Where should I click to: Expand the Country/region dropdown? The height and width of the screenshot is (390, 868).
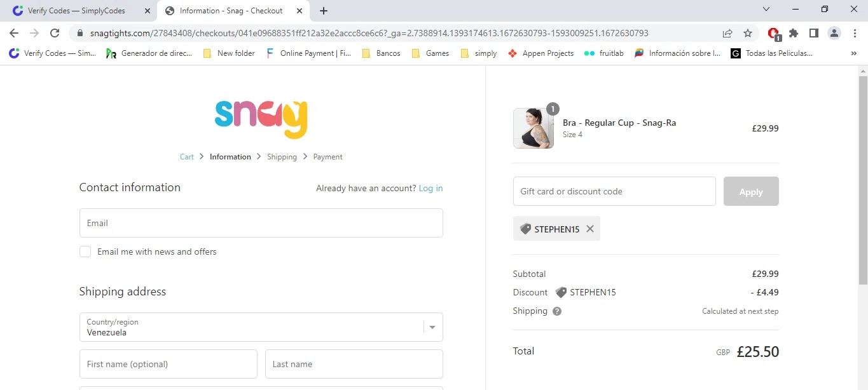pyautogui.click(x=432, y=327)
